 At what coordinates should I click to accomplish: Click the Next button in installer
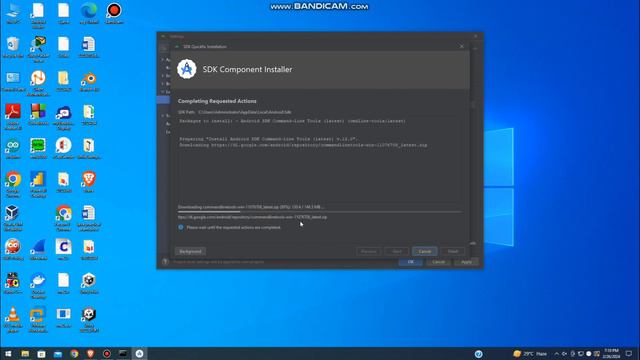click(x=396, y=251)
